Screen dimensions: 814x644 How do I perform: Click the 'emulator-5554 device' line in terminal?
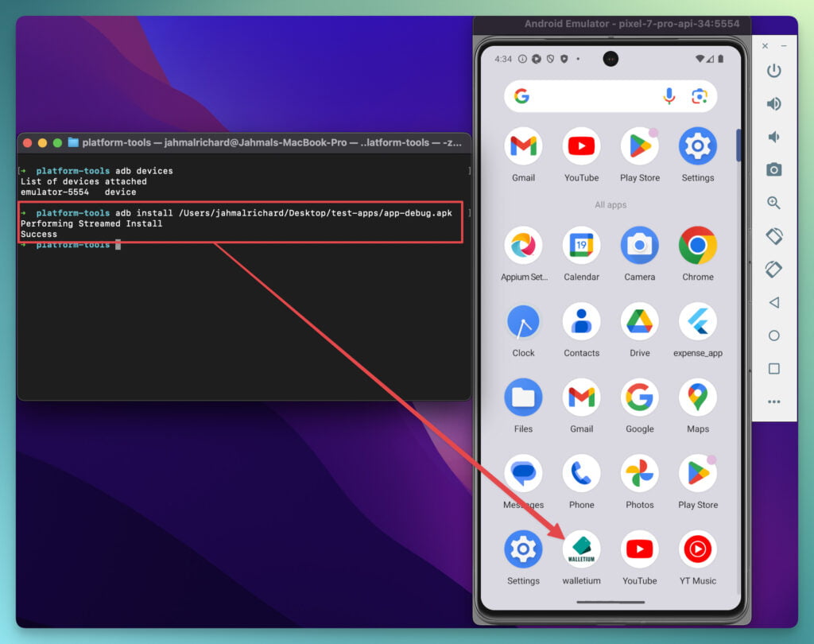coord(79,192)
